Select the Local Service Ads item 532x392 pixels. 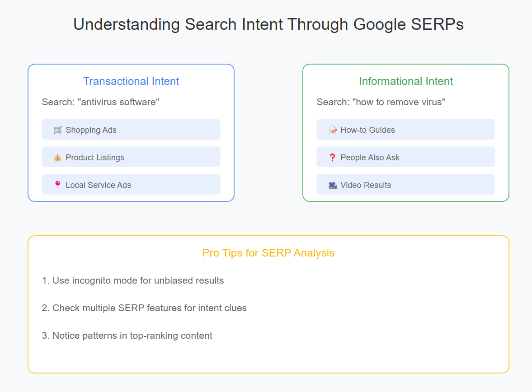[131, 185]
